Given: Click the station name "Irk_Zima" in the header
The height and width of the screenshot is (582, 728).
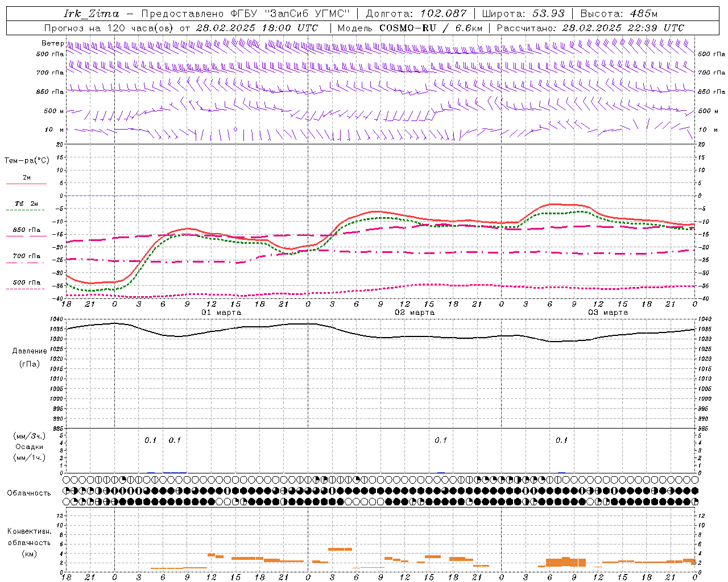Looking at the screenshot, I should click(91, 14).
